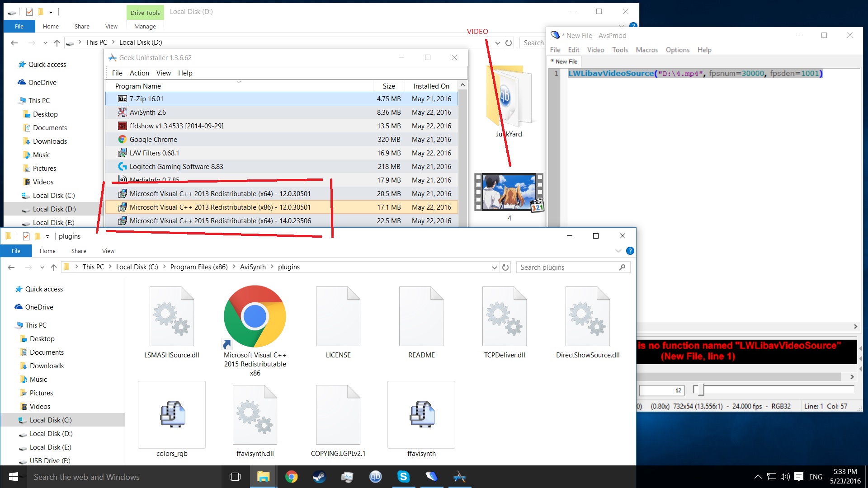The image size is (868, 488).
Task: Open qBittorrent from the taskbar
Action: point(375,477)
